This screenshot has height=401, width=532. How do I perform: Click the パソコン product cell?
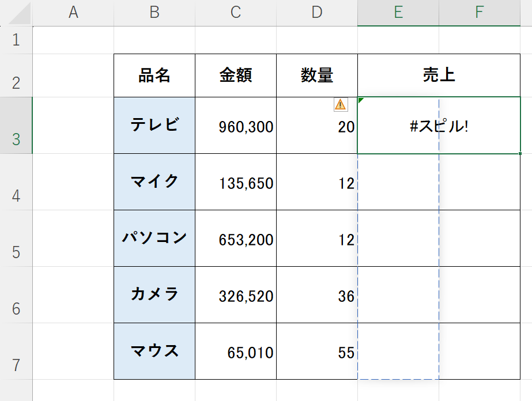154,239
